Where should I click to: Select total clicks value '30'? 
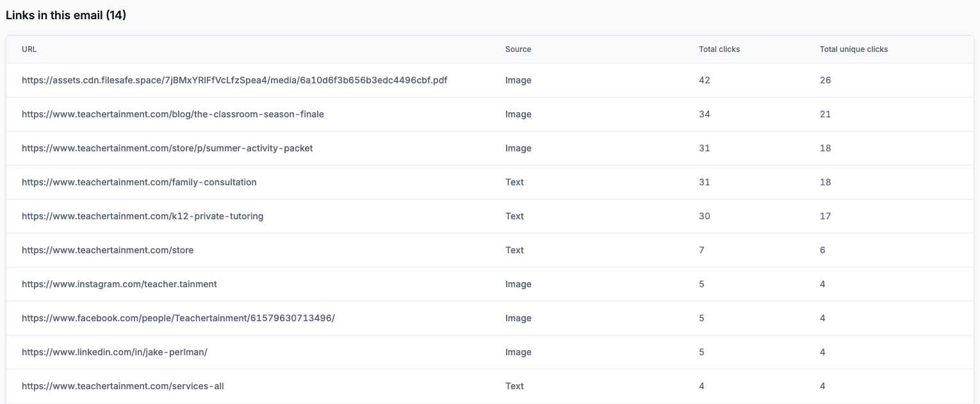[x=705, y=216]
